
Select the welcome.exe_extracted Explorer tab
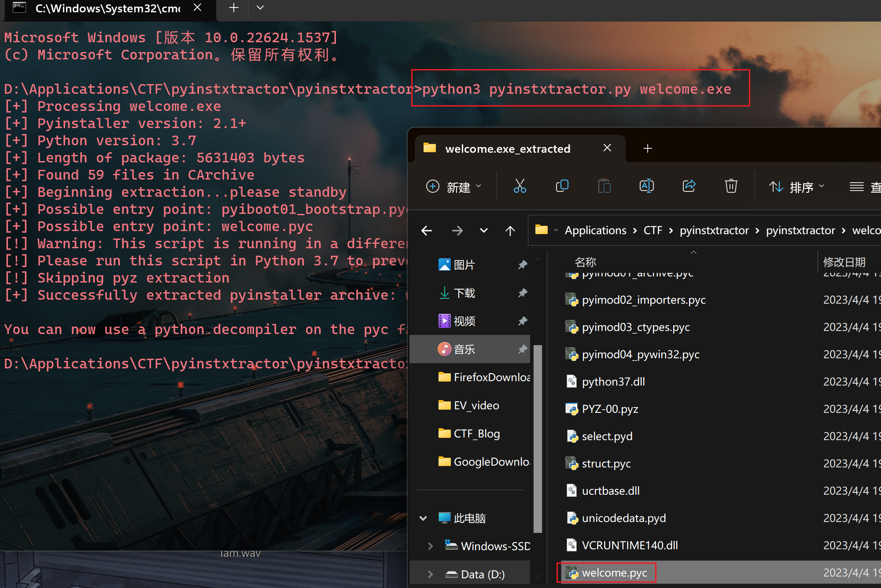click(507, 149)
